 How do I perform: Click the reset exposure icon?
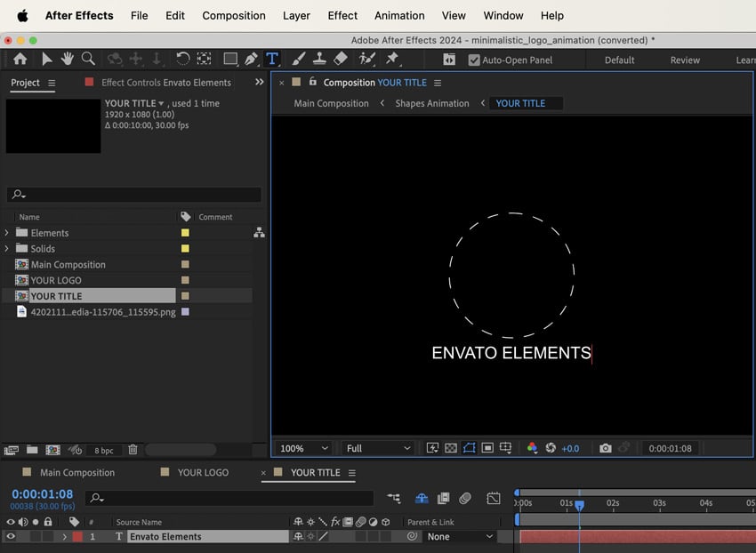pyautogui.click(x=551, y=448)
